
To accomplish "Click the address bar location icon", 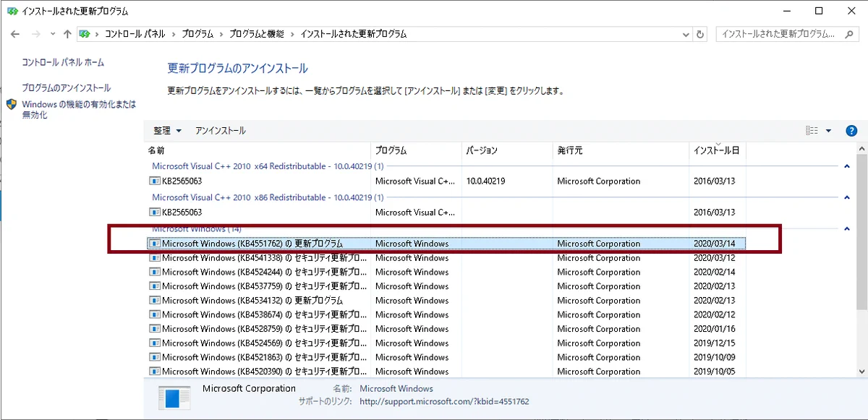I will (85, 34).
